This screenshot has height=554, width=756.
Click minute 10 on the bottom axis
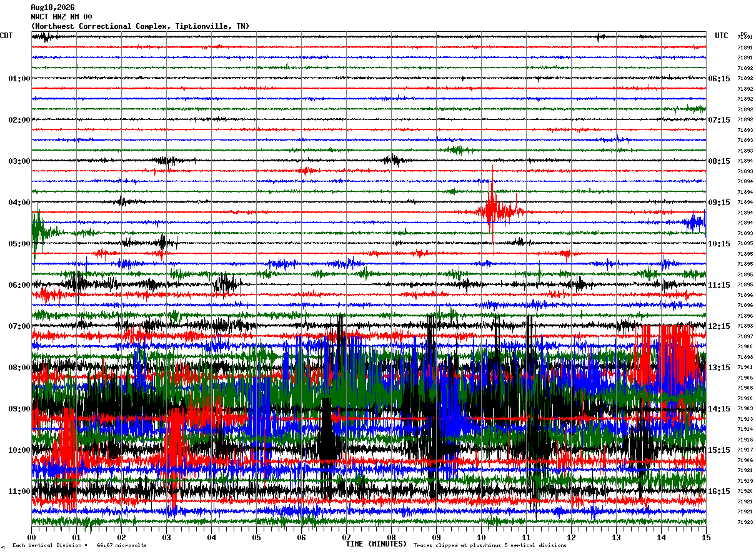482,538
